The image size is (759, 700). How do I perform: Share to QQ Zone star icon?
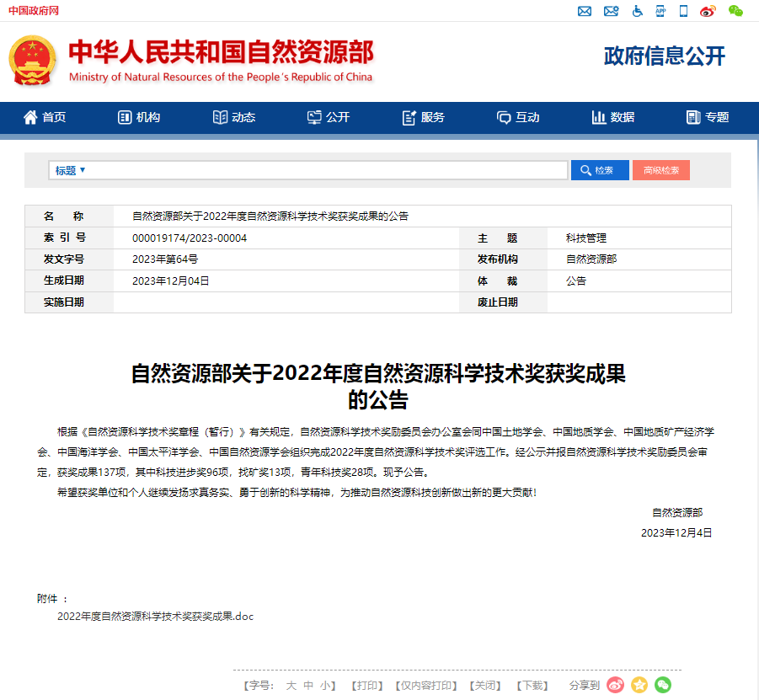tap(639, 685)
